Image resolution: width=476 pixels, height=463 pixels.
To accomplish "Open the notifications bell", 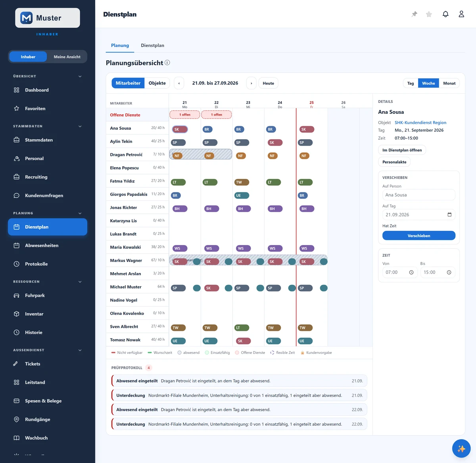I will pos(445,14).
